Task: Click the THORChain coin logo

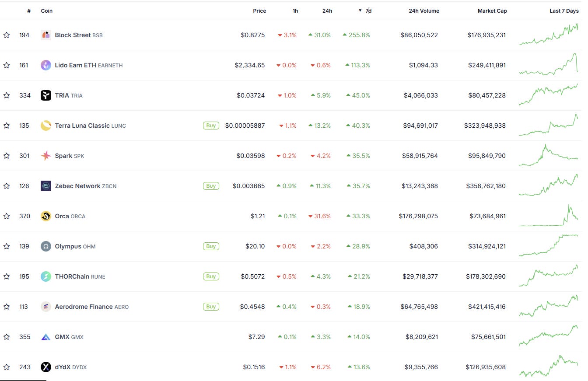Action: pyautogui.click(x=46, y=276)
